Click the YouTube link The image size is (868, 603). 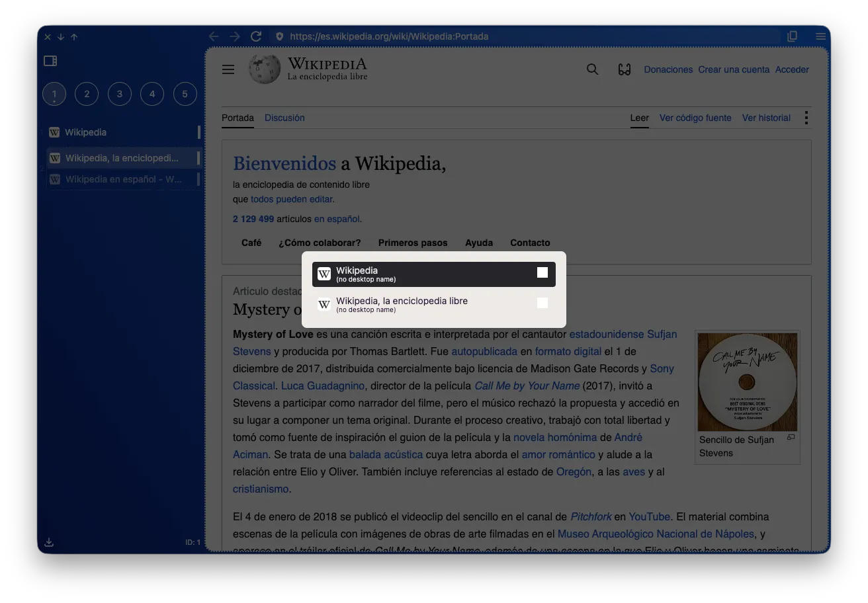(650, 516)
